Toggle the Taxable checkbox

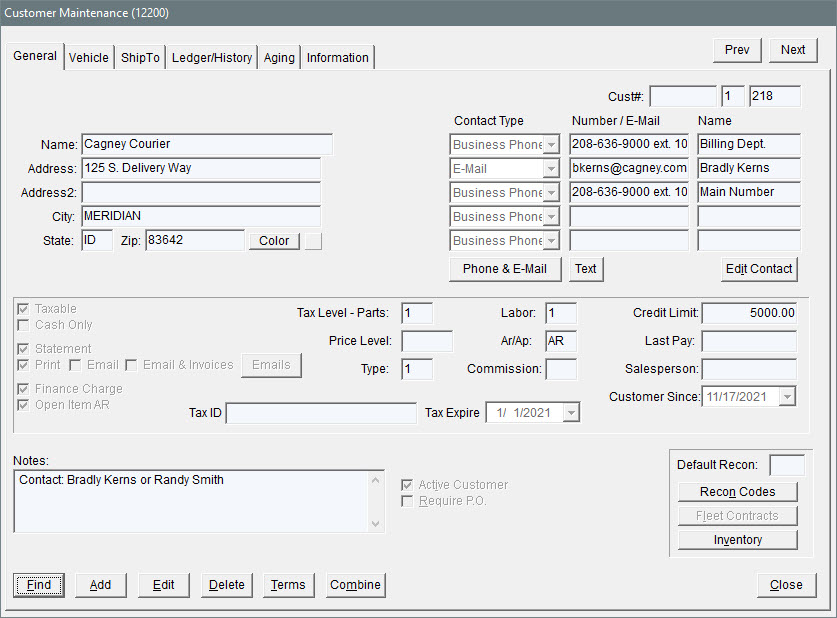[x=23, y=309]
